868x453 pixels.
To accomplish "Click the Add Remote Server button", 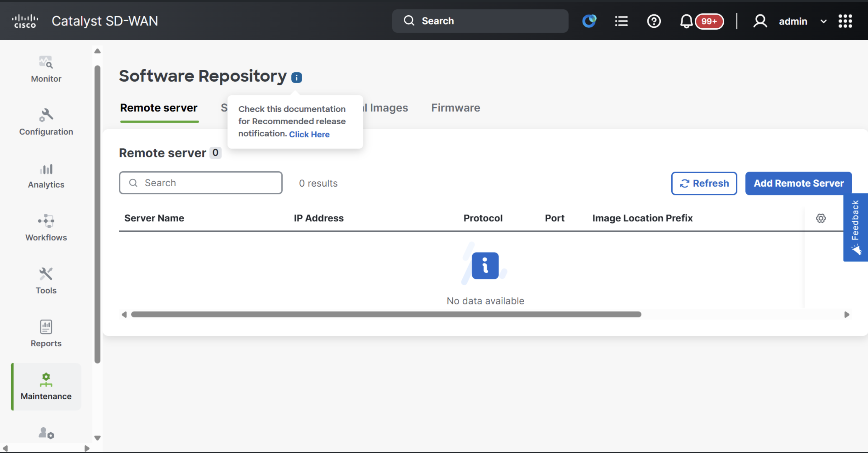I will tap(798, 183).
